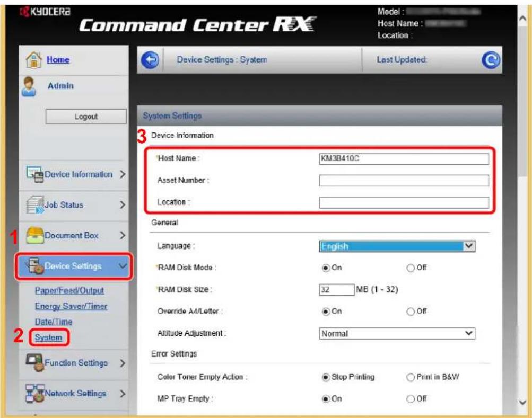Image resolution: width=532 pixels, height=418 pixels.
Task: Click the Logout button
Action: [86, 117]
